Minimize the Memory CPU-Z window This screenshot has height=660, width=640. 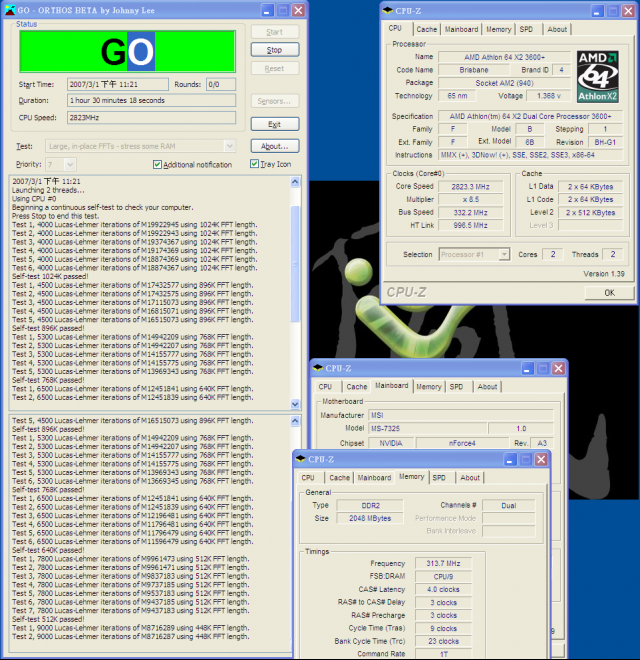[x=510, y=460]
